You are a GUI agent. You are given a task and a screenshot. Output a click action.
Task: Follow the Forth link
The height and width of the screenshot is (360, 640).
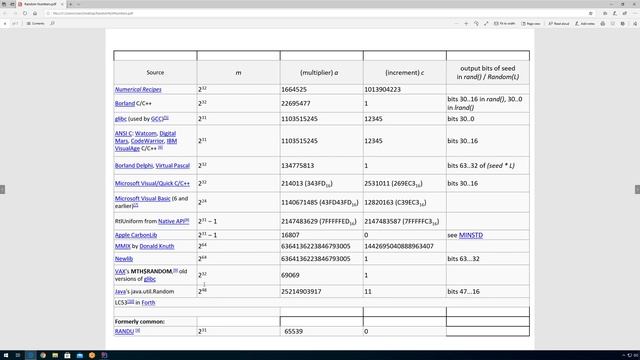click(x=148, y=302)
